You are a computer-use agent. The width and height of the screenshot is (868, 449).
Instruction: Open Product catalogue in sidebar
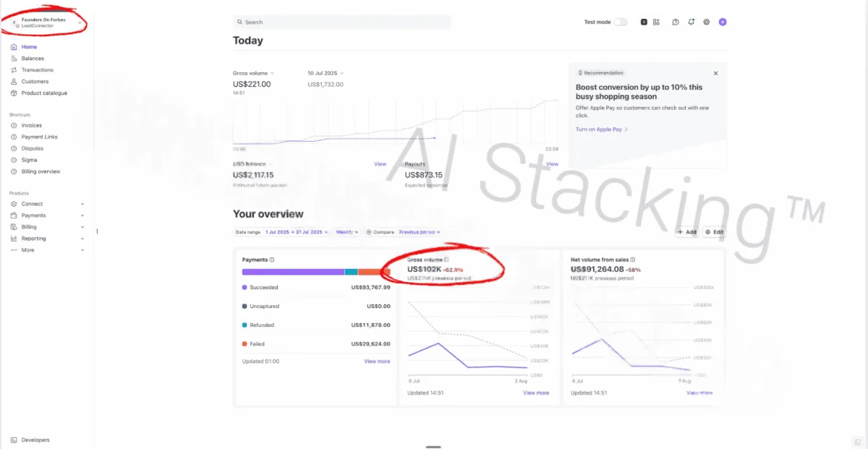tap(44, 93)
